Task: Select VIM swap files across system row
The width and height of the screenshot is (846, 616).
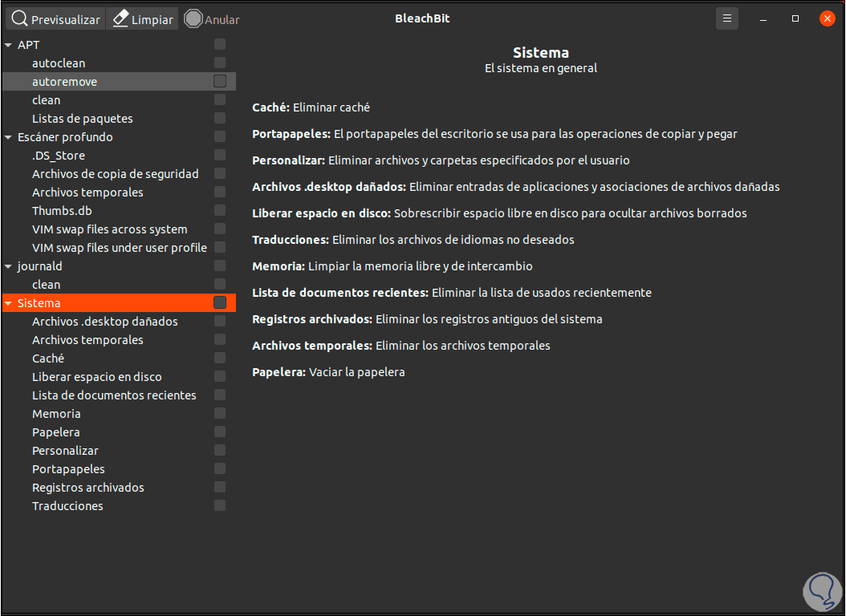Action: click(120, 229)
